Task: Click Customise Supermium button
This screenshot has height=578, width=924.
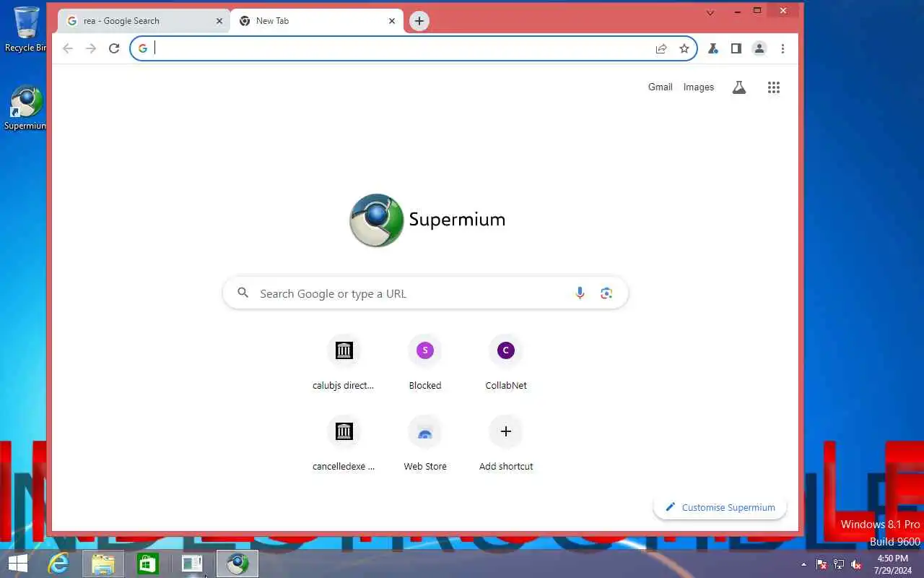Action: coord(720,507)
